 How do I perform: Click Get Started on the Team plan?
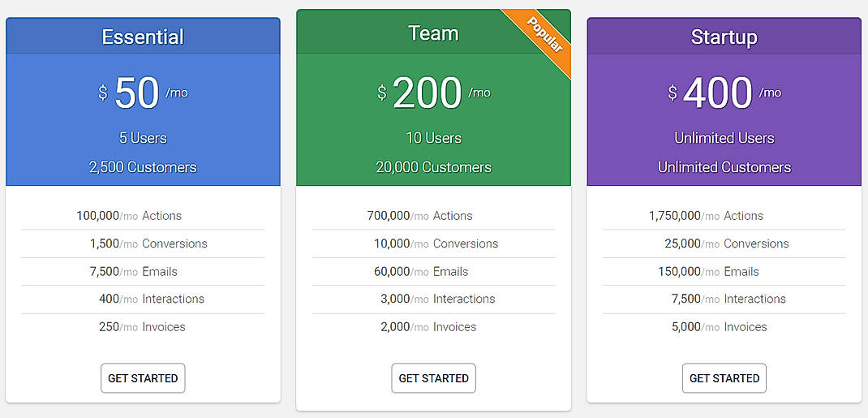point(433,378)
